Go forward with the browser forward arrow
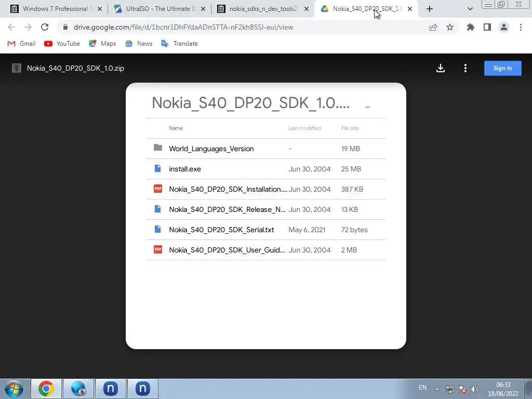The image size is (532, 399). coord(28,27)
